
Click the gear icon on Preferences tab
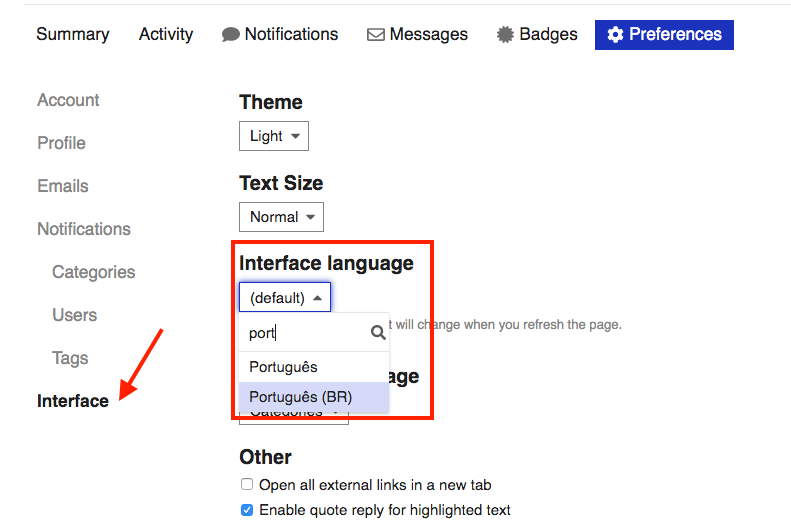pos(615,35)
